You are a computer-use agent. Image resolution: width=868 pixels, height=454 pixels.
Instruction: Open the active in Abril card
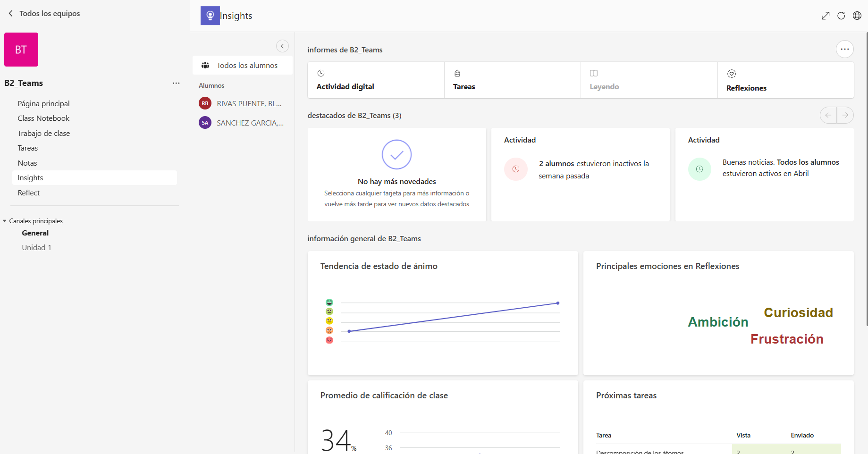point(765,175)
